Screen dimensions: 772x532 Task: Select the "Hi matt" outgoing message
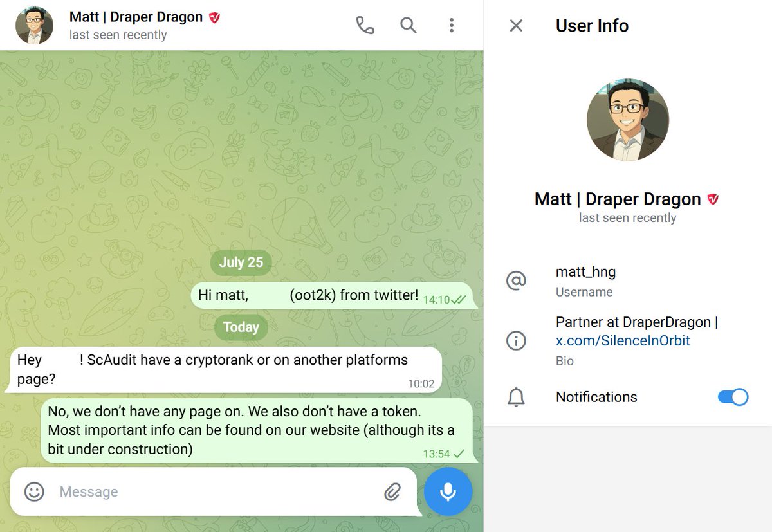pos(331,296)
